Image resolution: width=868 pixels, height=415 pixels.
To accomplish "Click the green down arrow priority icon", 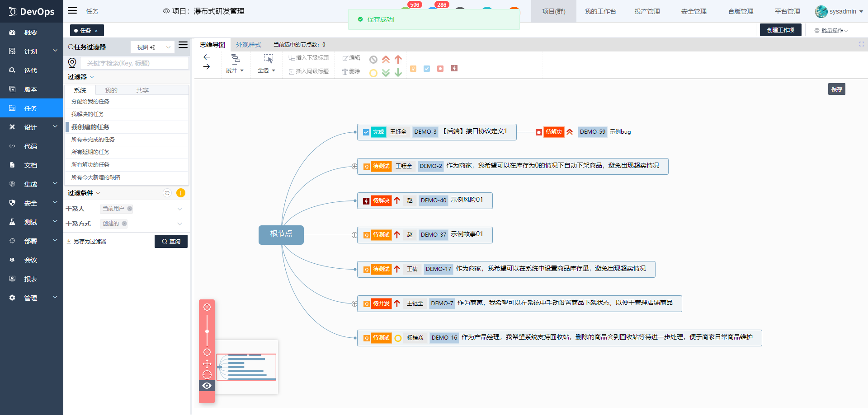I will pos(398,73).
